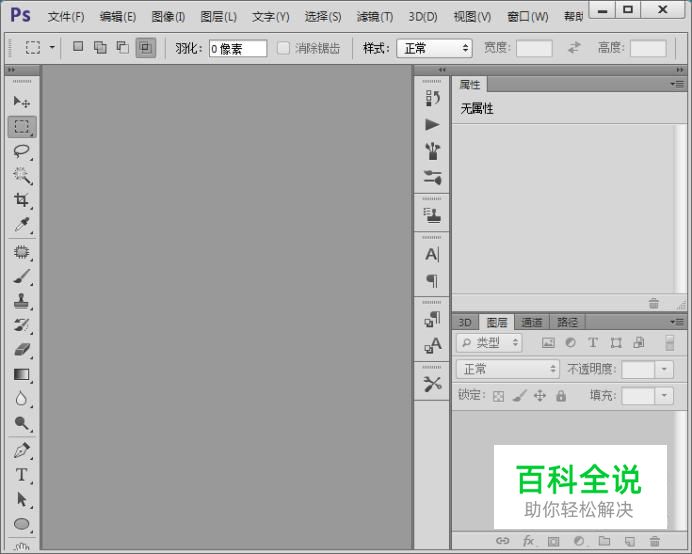Toggle shape layer filter in Layers panel
Screen dimensions: 692x554
(x=616, y=343)
